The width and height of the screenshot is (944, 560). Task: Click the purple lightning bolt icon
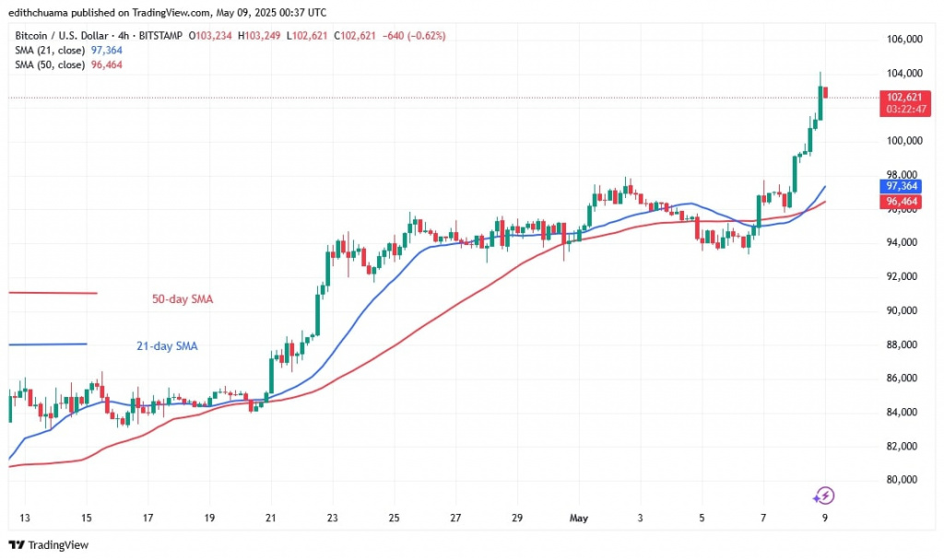(824, 496)
